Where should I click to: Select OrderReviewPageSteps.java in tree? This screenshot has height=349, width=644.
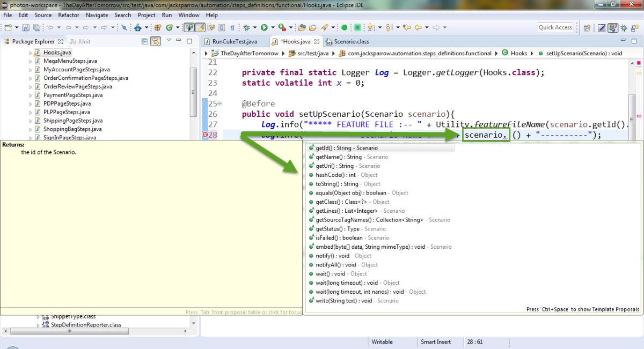coord(73,86)
